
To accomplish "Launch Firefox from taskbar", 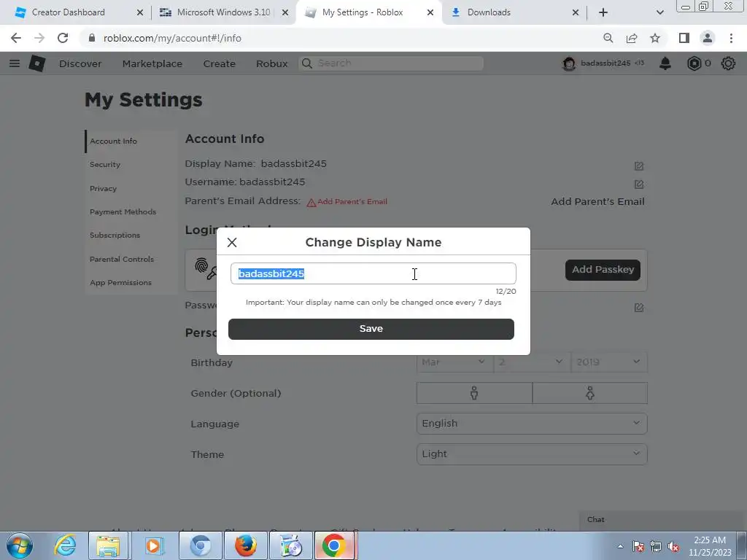I will coord(246,545).
